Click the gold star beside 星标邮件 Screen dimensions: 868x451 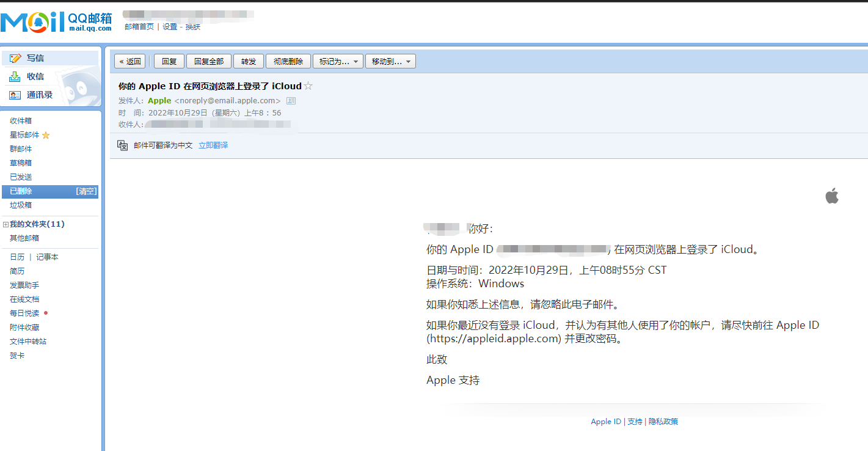point(46,135)
